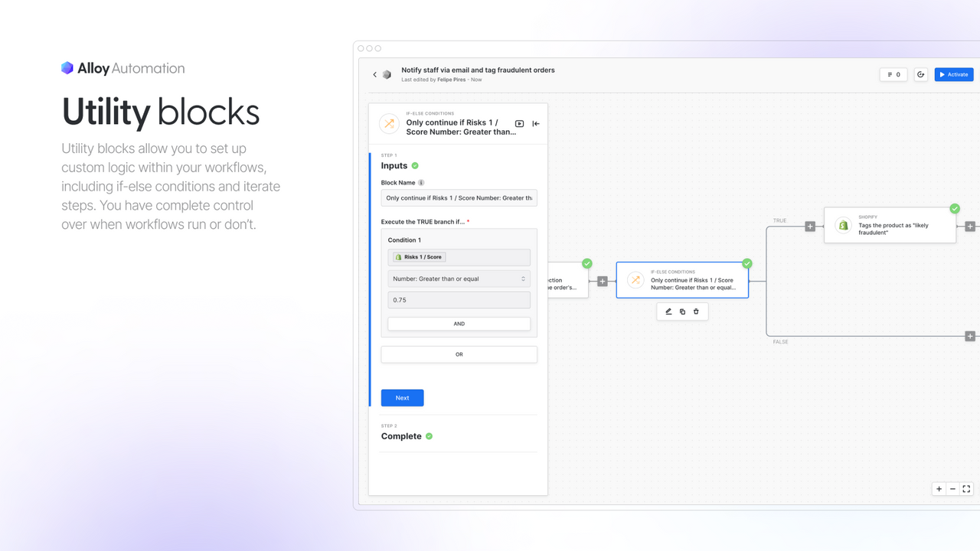Click the gray cube workflow icon
980x551 pixels.
(387, 74)
